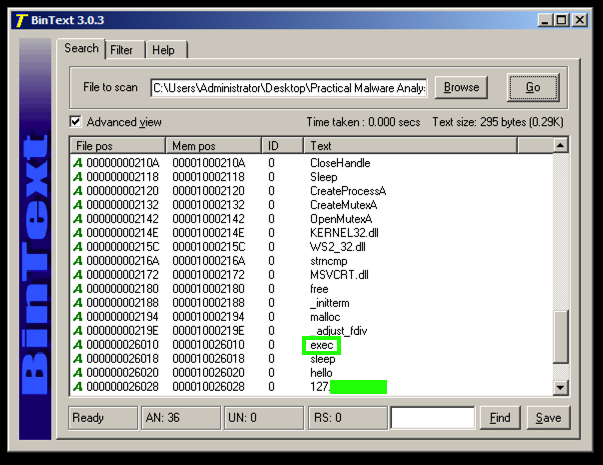Click the File to scan path field
603x465 pixels.
tap(289, 88)
